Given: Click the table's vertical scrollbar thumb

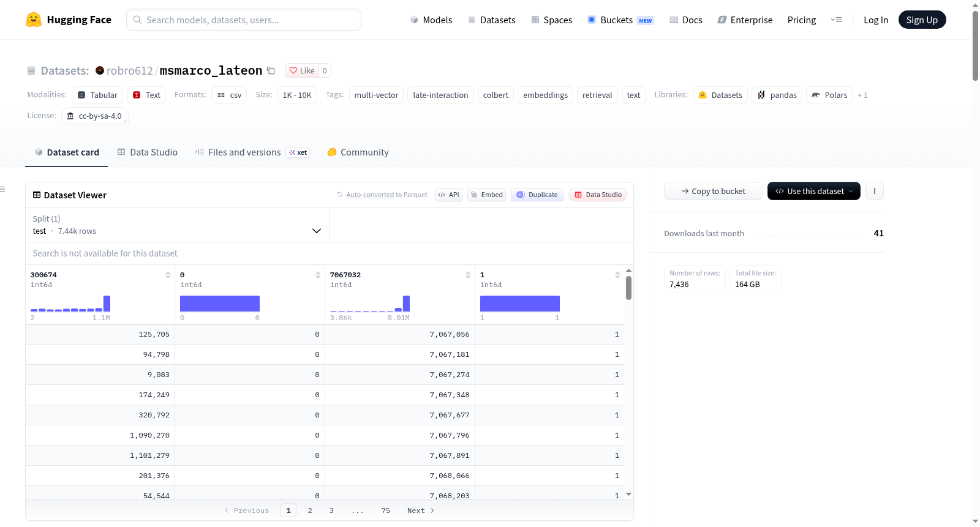Looking at the screenshot, I should [628, 288].
